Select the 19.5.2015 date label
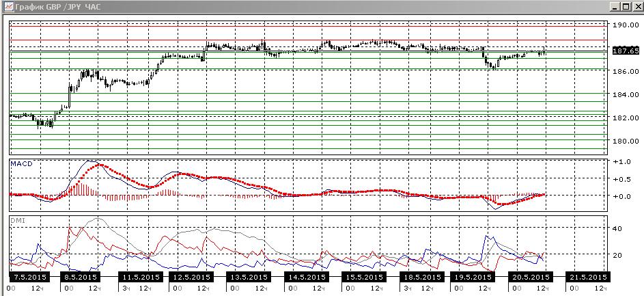644x296 pixels. click(x=471, y=277)
